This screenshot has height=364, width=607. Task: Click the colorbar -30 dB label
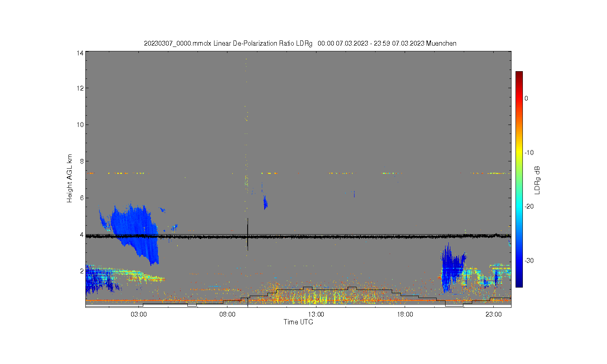pyautogui.click(x=529, y=260)
